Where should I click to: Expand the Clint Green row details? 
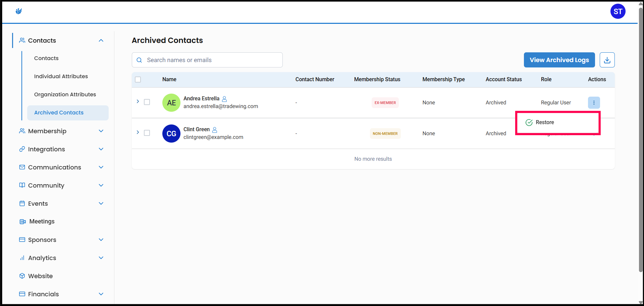coord(138,132)
